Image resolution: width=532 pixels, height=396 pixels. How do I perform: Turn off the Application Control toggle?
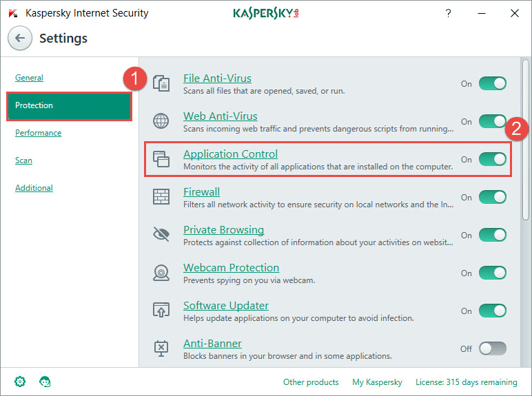[x=492, y=159]
